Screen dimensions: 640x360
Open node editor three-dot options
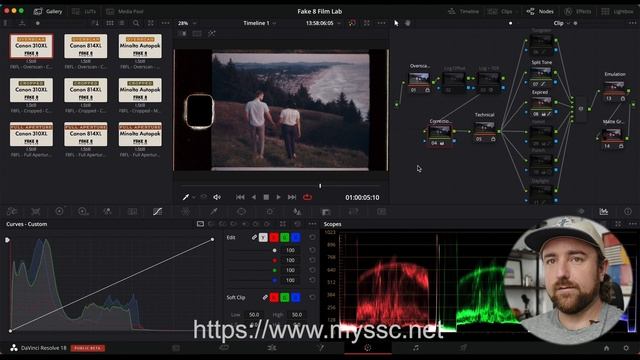coord(633,23)
